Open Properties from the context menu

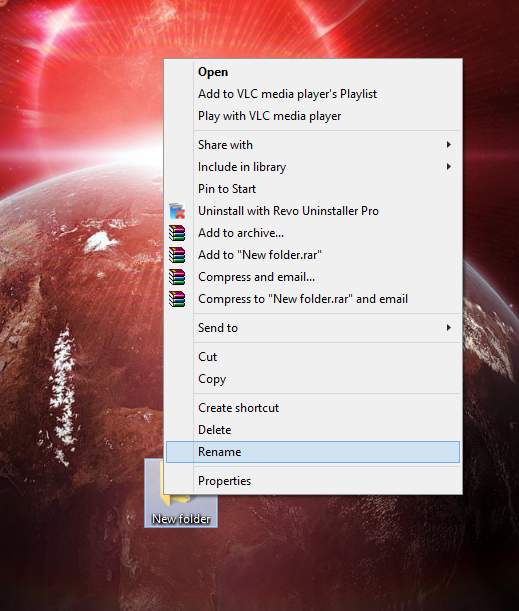pyautogui.click(x=313, y=481)
